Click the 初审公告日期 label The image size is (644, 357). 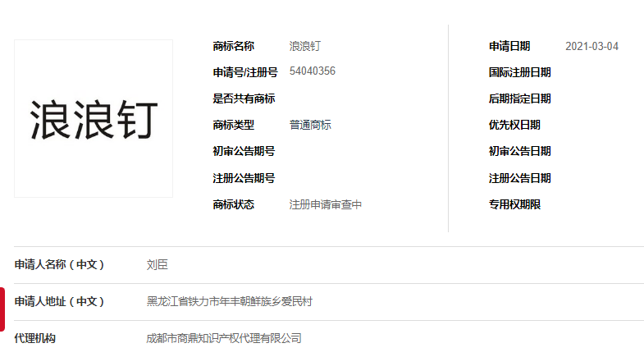(x=520, y=151)
